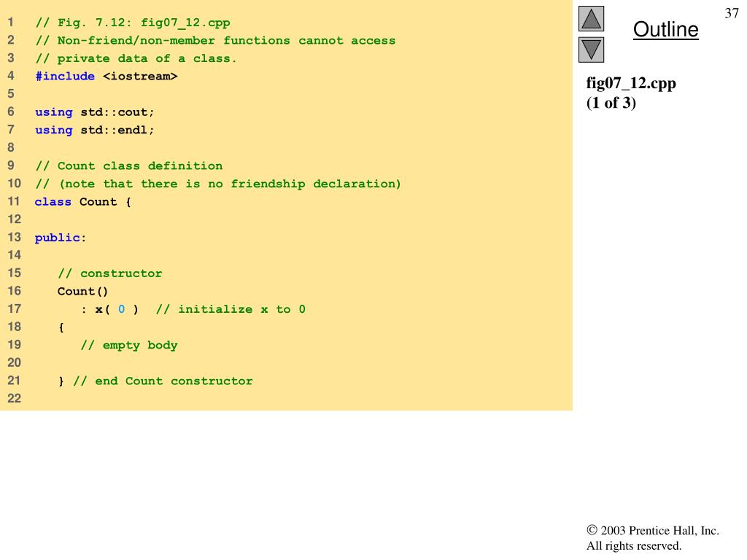Click the '// empty body' comment
The height and width of the screenshot is (560, 747).
pyautogui.click(x=128, y=345)
